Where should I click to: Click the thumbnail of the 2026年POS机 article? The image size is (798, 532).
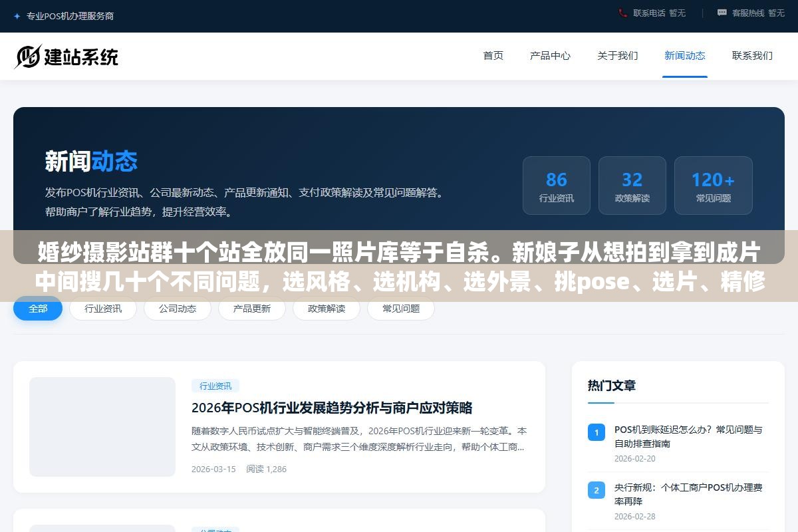point(102,427)
